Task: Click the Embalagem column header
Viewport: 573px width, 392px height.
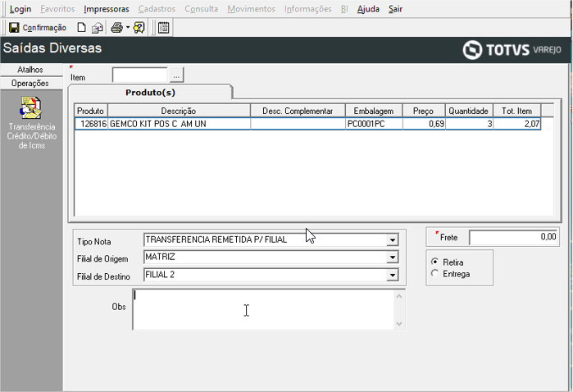Action: point(374,111)
